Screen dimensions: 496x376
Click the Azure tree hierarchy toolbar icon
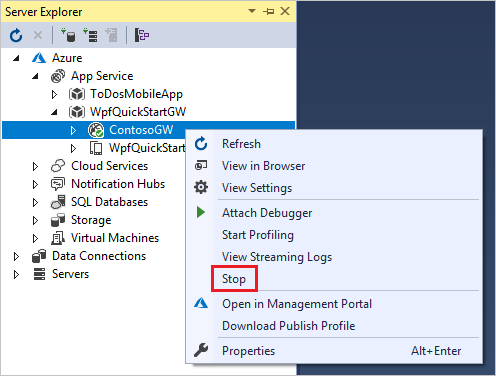click(142, 35)
